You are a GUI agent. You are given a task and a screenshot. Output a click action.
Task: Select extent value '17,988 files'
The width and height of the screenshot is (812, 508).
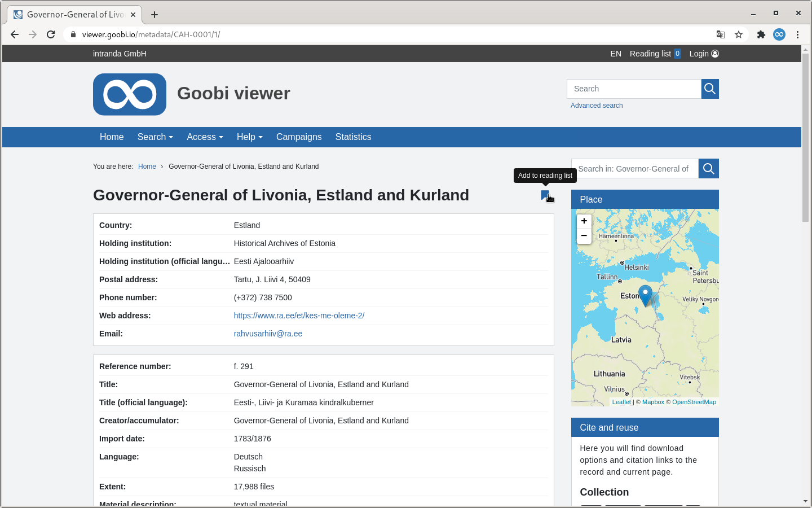[x=254, y=487]
